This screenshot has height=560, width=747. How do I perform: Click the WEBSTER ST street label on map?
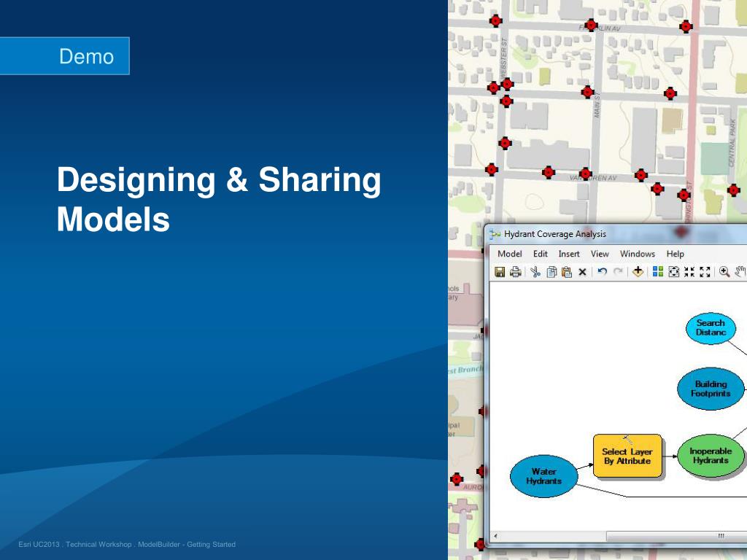[504, 58]
